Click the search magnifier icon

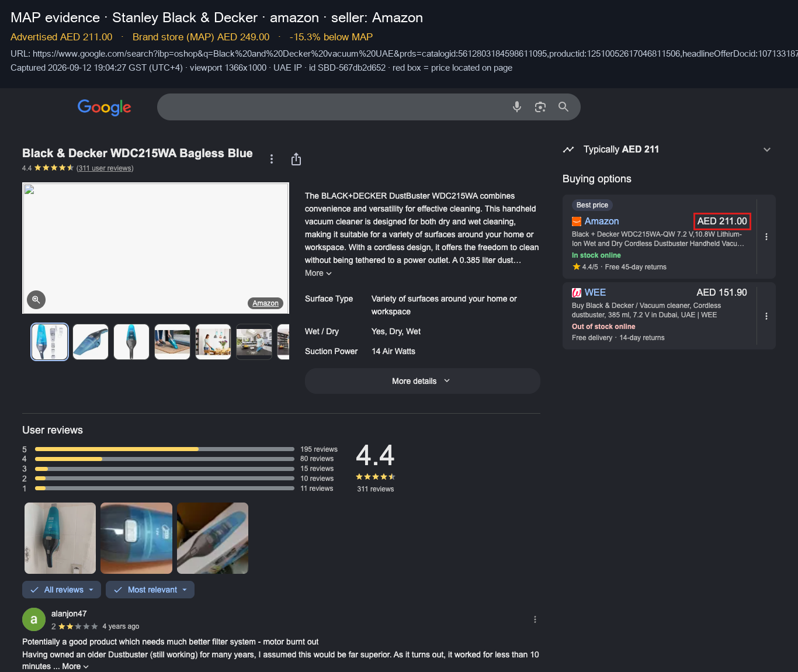coord(563,107)
